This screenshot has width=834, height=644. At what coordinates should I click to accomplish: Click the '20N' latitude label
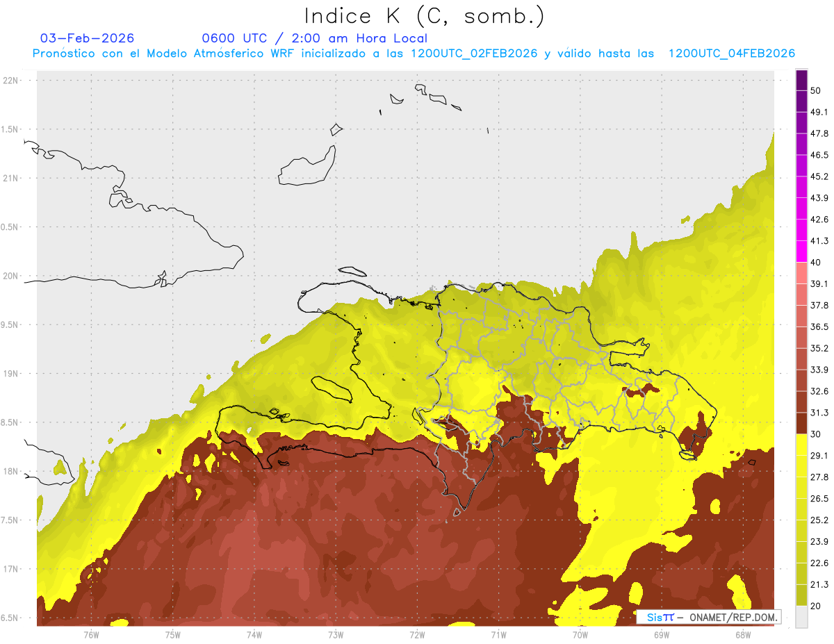(x=11, y=276)
